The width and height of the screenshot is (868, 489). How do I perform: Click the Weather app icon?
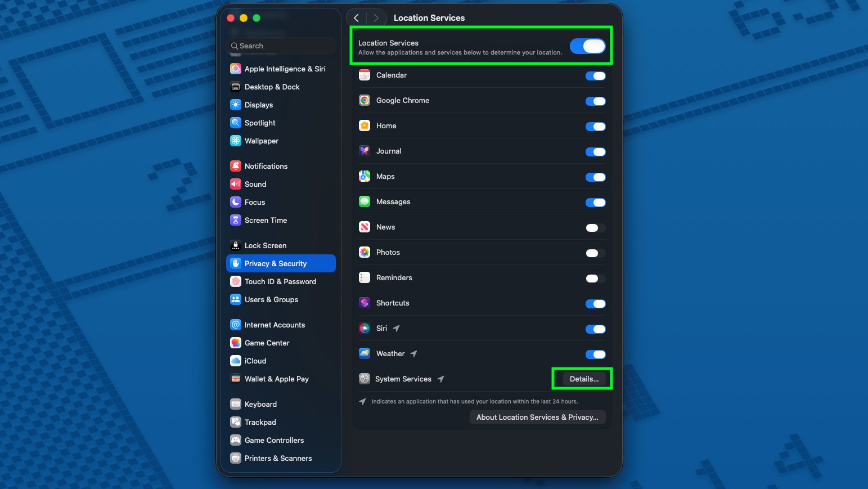[365, 353]
